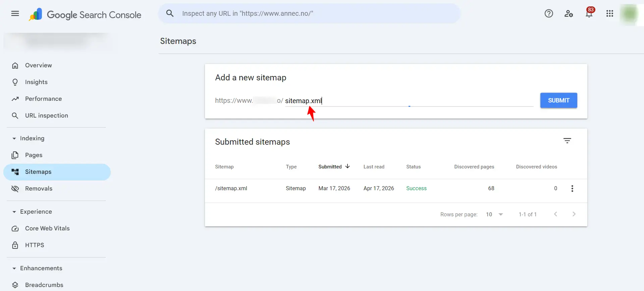Click the Apr 17, 2026 last read date
The height and width of the screenshot is (291, 644).
pyautogui.click(x=379, y=188)
